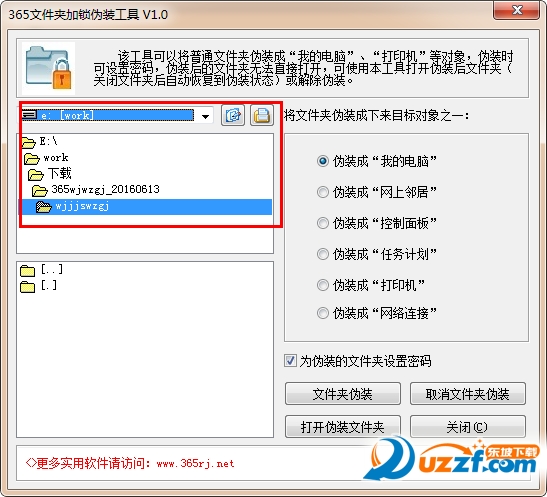
Task: Close the 365文件夹加锁伪装工具 window
Action: click(516, 10)
